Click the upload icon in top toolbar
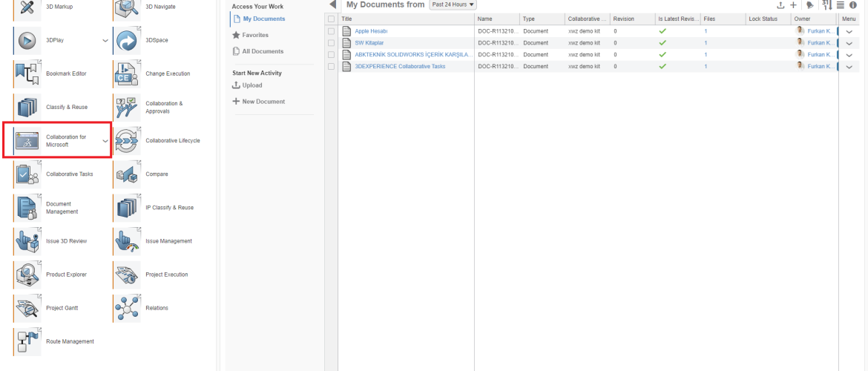Viewport: 868px width, 371px height. [x=780, y=5]
